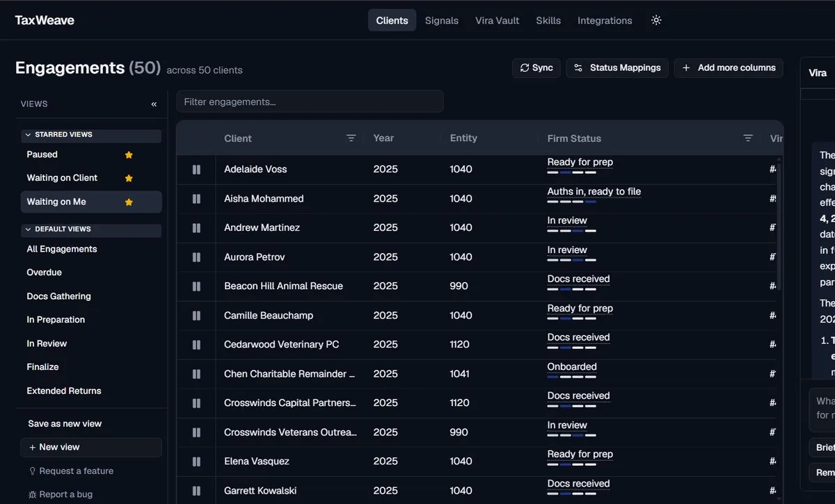Image resolution: width=835 pixels, height=504 pixels.
Task: Click the pause icon for Aurora Petrov
Action: 196,257
